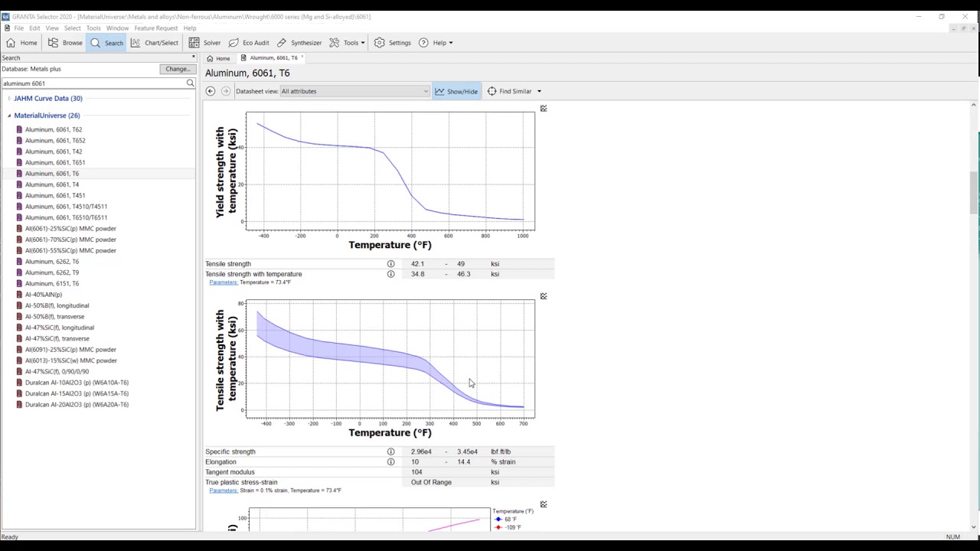Open Settings from toolbar
980x551 pixels.
(393, 43)
